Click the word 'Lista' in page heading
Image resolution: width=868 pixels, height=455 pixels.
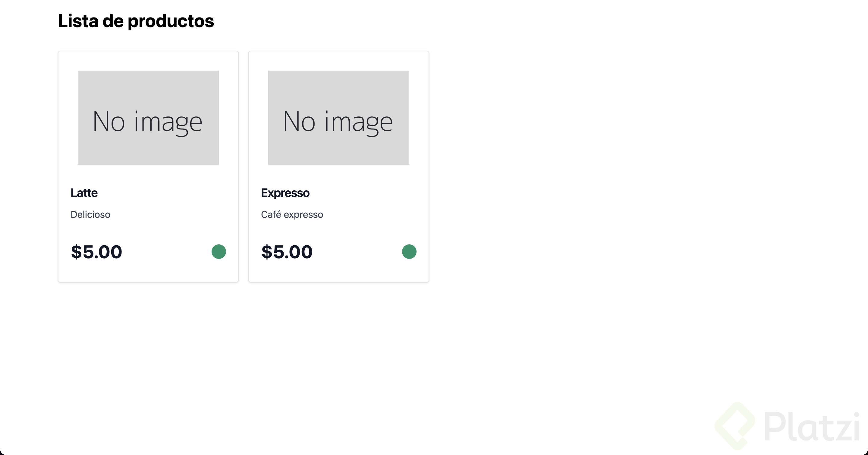tap(78, 21)
